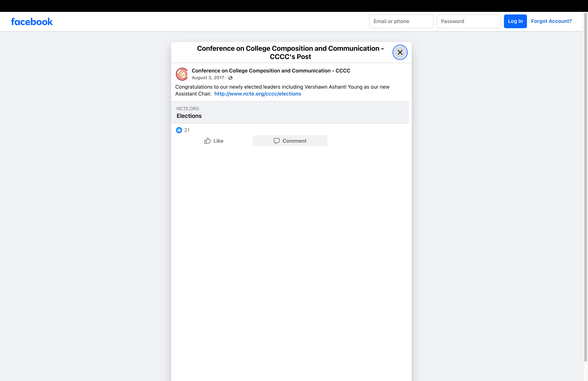View the 21 reactions count

187,130
